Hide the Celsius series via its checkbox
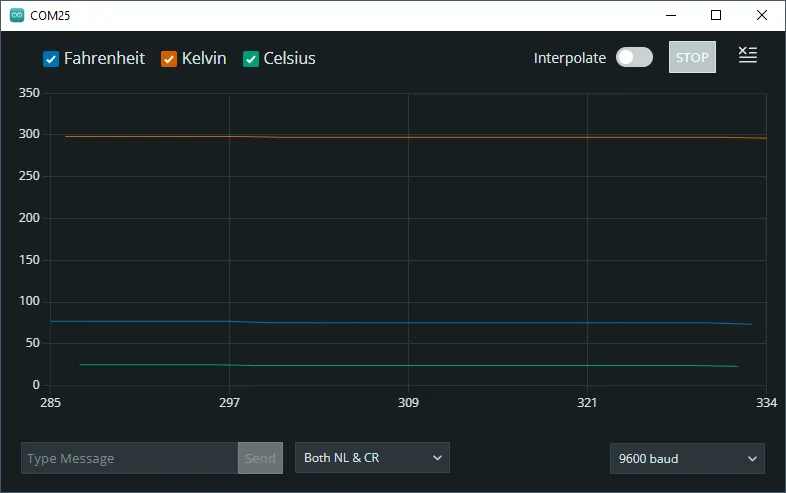The height and width of the screenshot is (493, 786). tap(252, 59)
